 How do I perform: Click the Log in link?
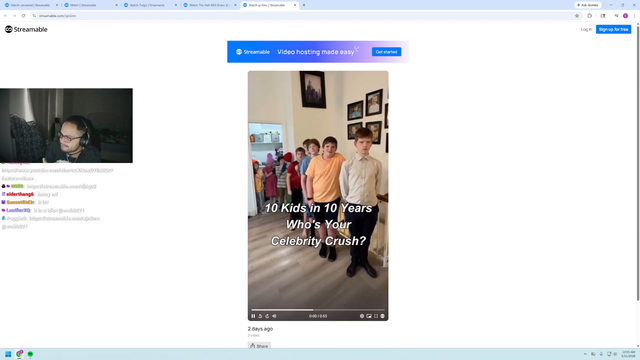586,29
